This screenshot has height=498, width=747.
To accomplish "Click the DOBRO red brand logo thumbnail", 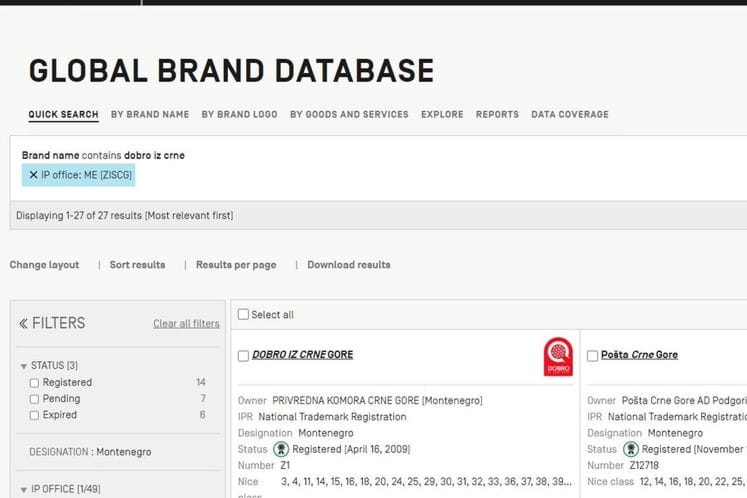I will tap(557, 357).
